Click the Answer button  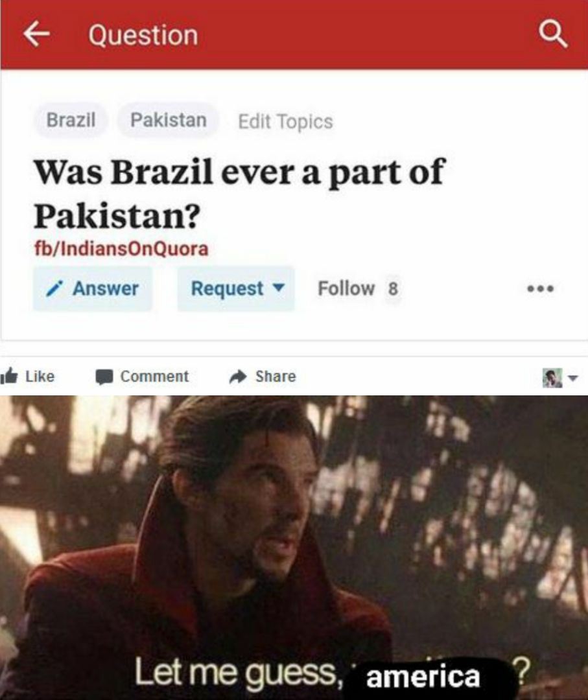click(x=93, y=288)
